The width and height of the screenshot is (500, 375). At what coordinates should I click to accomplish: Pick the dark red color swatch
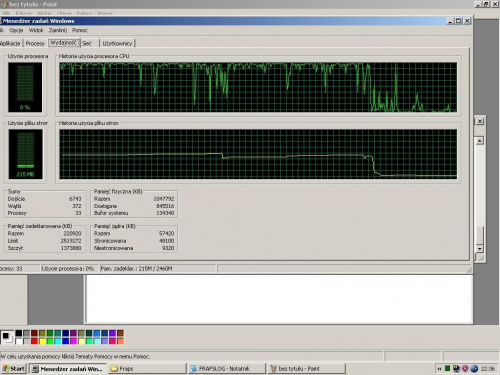click(x=34, y=333)
